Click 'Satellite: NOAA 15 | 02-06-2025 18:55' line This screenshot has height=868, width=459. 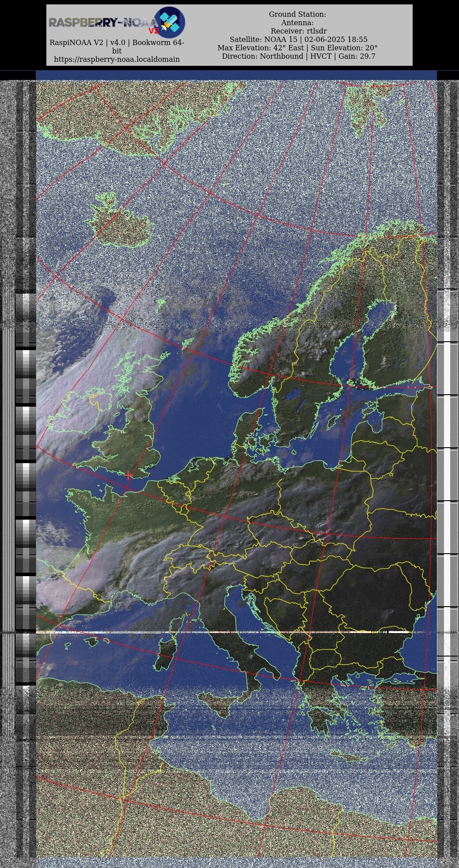click(x=298, y=40)
